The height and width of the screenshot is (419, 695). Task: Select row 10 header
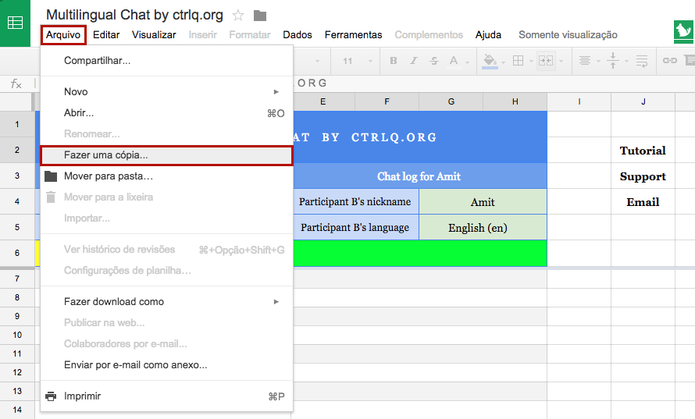17,335
